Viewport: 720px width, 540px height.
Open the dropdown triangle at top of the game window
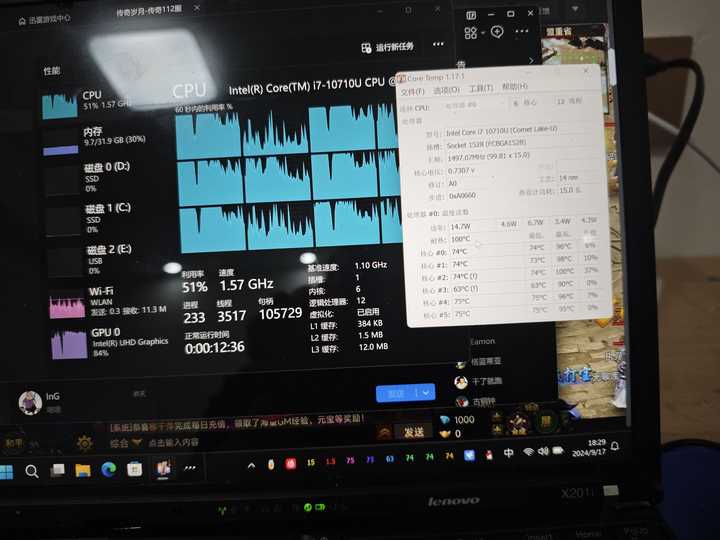coord(575,9)
